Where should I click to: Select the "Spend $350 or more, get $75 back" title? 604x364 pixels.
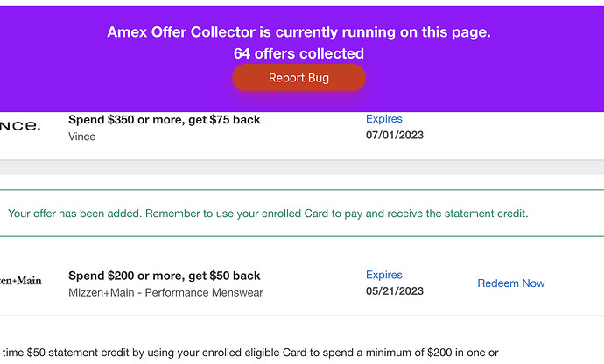click(x=164, y=120)
